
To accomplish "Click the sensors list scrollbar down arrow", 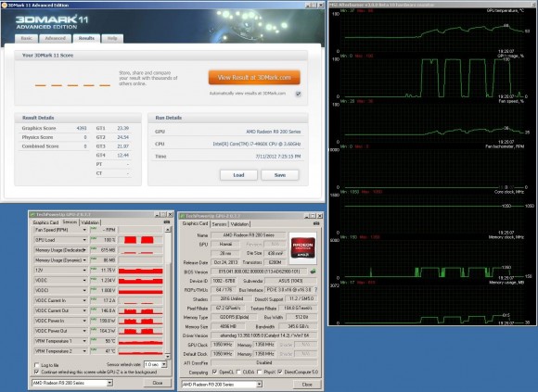I will (x=168, y=357).
